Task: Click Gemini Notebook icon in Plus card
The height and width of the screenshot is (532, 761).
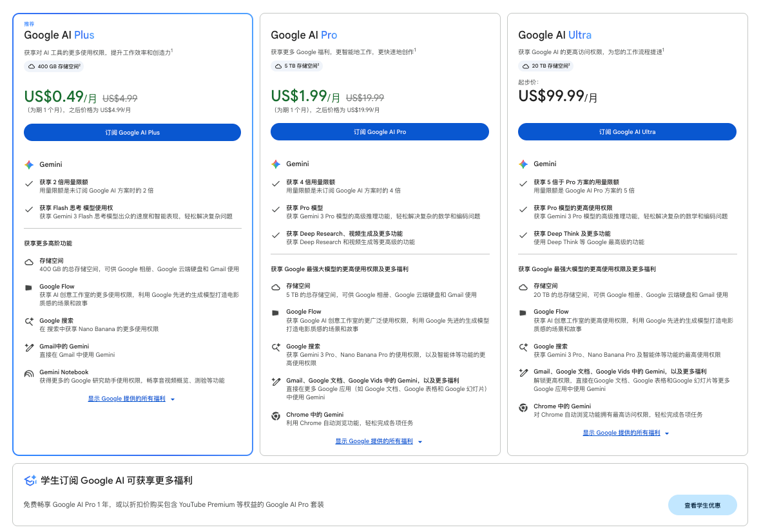Action: tap(29, 374)
